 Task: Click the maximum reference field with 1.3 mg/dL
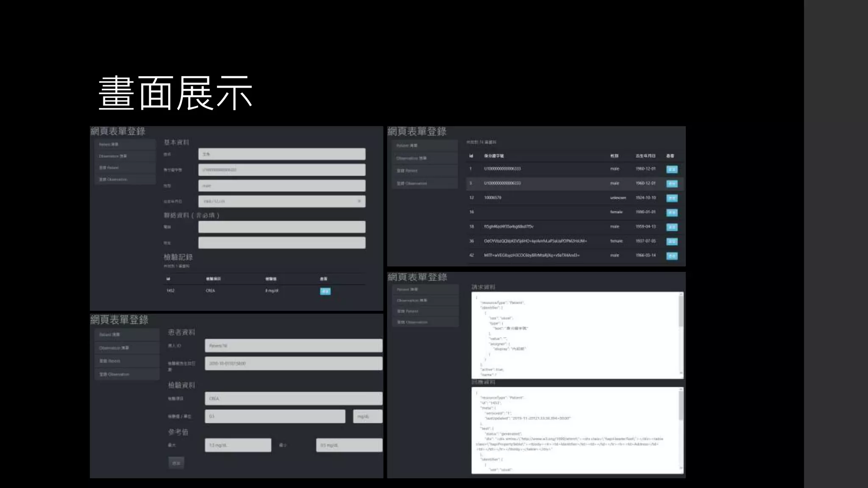click(x=238, y=445)
